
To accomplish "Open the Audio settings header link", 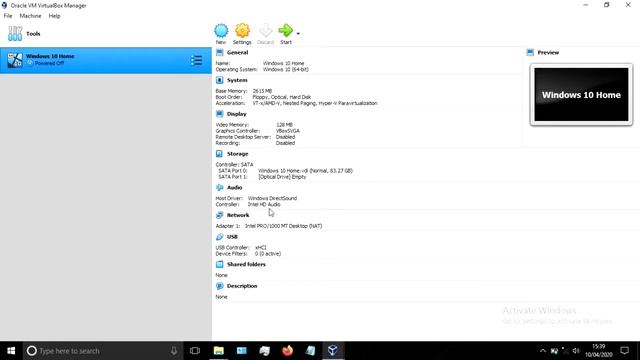I will pos(235,187).
